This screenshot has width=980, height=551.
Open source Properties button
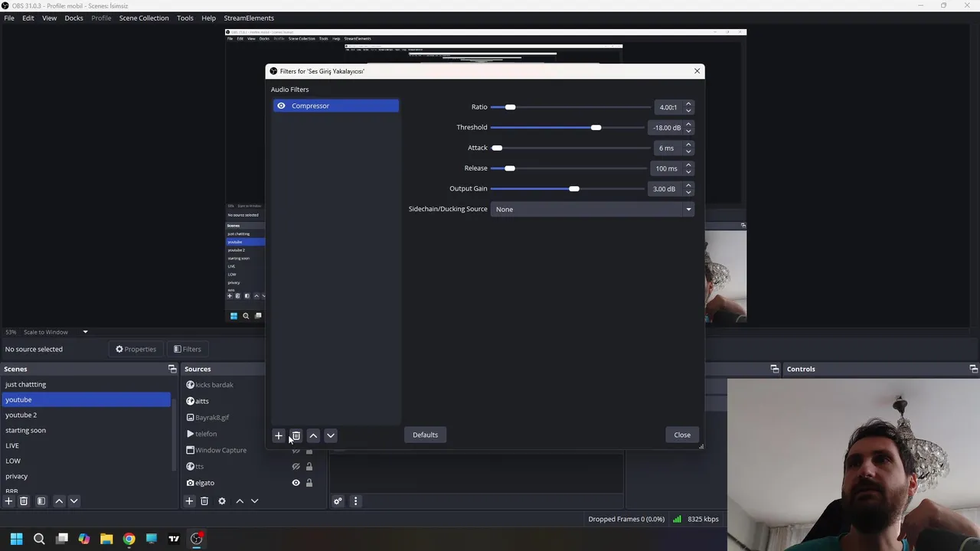pyautogui.click(x=136, y=349)
